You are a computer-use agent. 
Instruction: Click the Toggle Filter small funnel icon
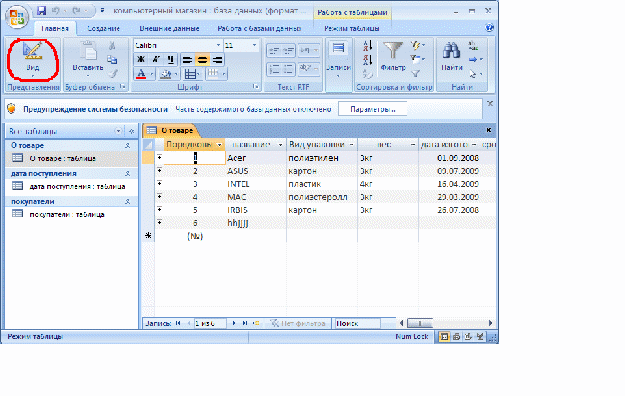[x=416, y=74]
